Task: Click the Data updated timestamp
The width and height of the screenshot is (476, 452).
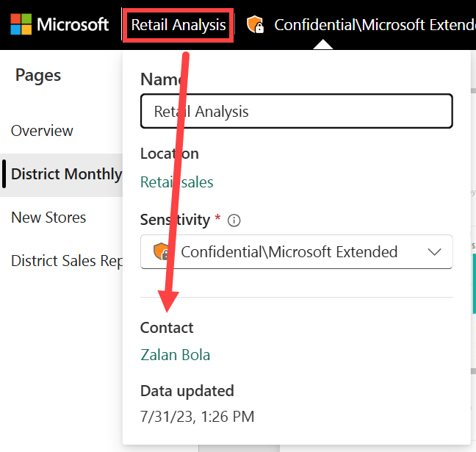Action: click(x=197, y=417)
